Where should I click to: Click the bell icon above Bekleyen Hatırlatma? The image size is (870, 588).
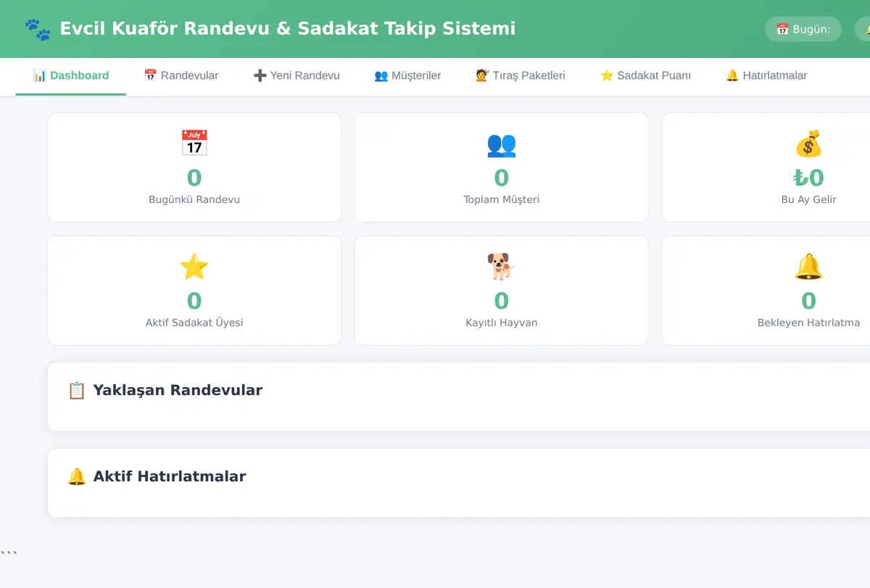pos(808,267)
